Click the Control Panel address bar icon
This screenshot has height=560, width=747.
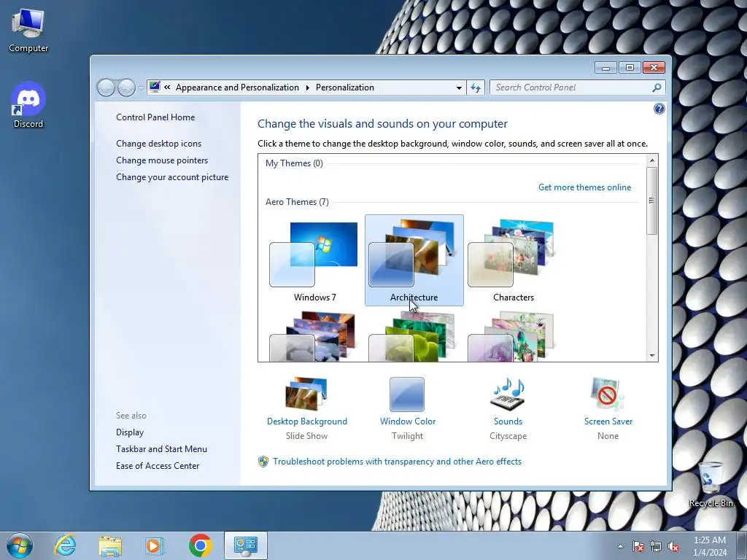pyautogui.click(x=155, y=87)
